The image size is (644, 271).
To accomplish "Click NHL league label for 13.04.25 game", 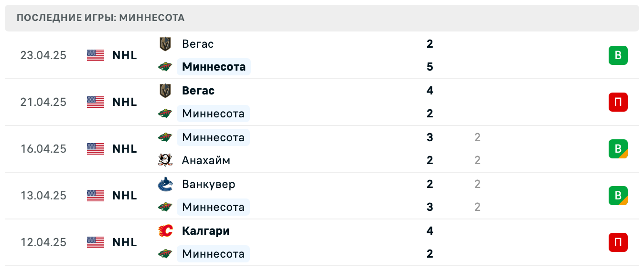I will click(125, 196).
